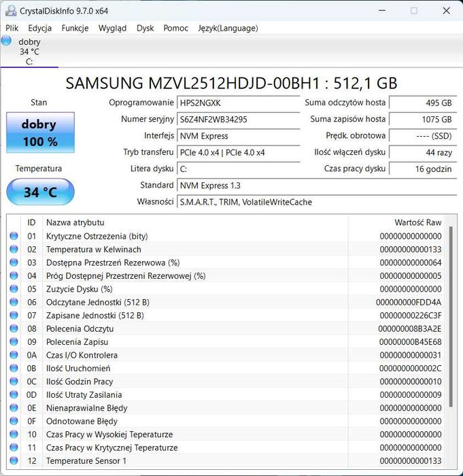The height and width of the screenshot is (476, 463).
Task: Click status icon for Zapisane Jednostki row
Action: click(x=14, y=315)
